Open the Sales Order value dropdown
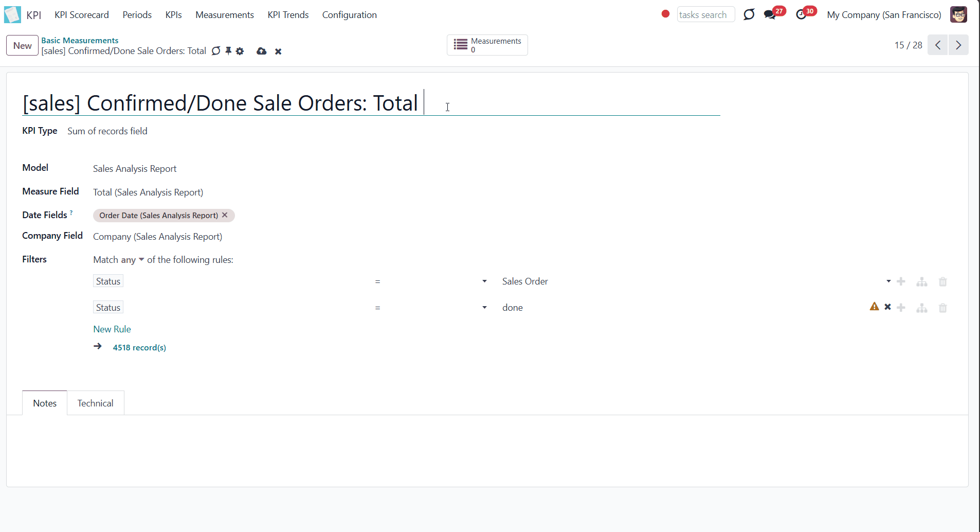 coord(696,281)
